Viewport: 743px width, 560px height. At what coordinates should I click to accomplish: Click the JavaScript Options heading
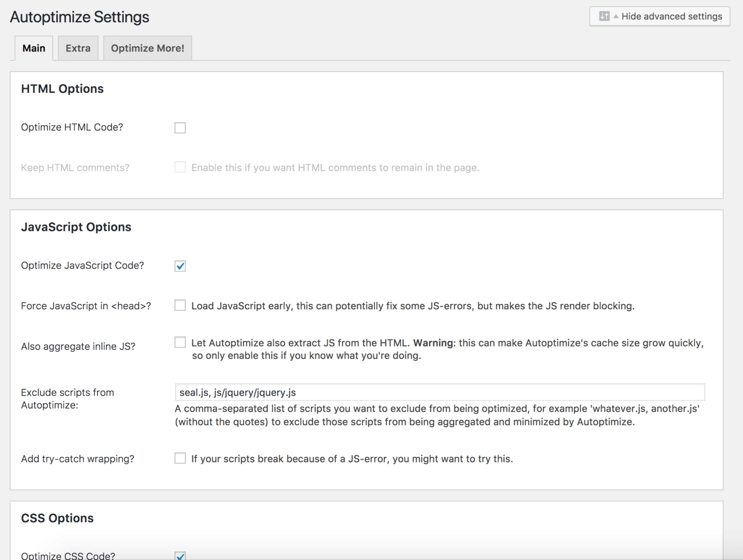pyautogui.click(x=76, y=227)
